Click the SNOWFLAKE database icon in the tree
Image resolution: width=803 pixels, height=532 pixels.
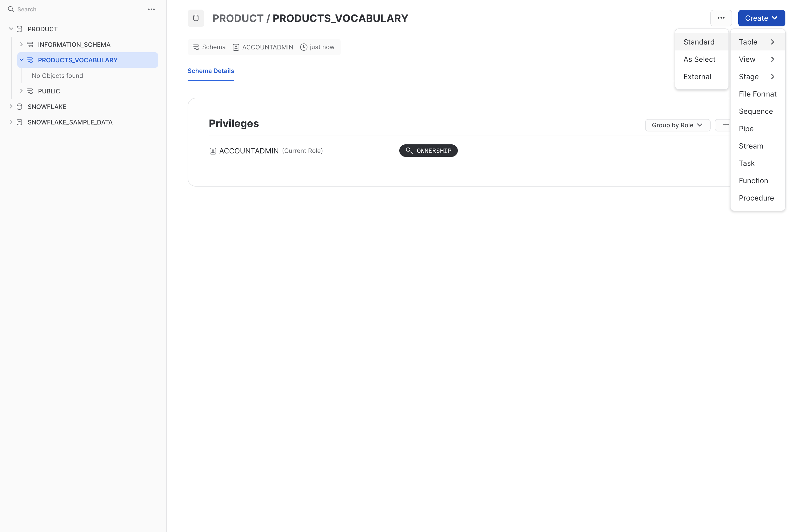tap(20, 107)
